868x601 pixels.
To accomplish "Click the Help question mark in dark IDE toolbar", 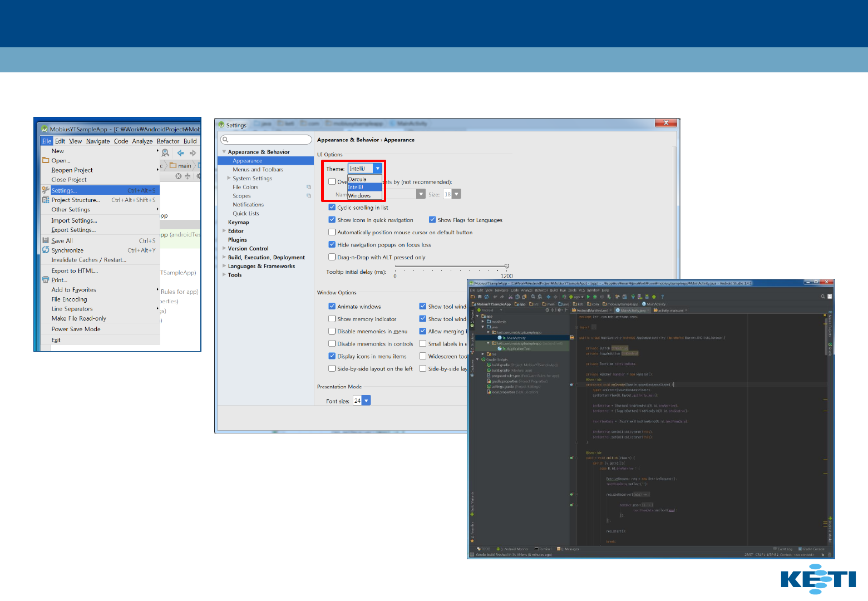I will (x=662, y=297).
